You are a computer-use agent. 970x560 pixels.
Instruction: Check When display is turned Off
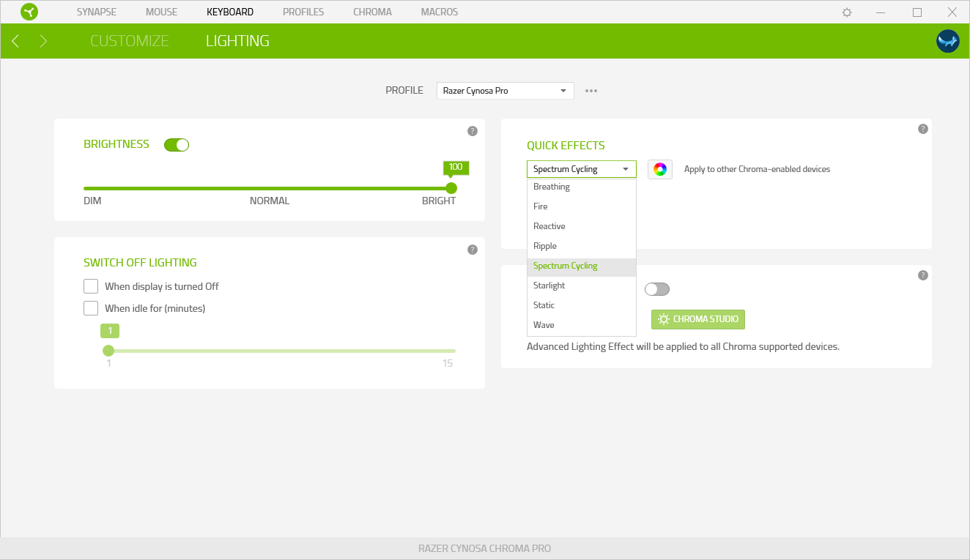click(x=91, y=286)
